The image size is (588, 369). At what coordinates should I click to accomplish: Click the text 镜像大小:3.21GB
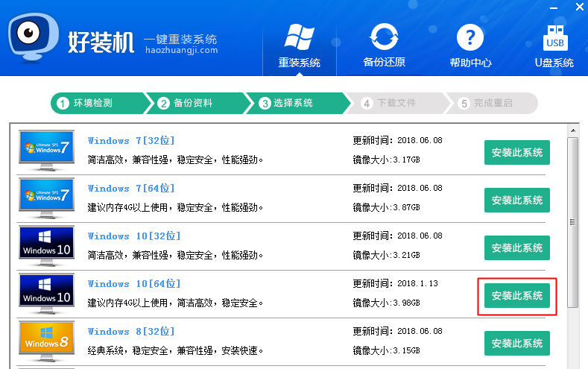pyautogui.click(x=386, y=255)
